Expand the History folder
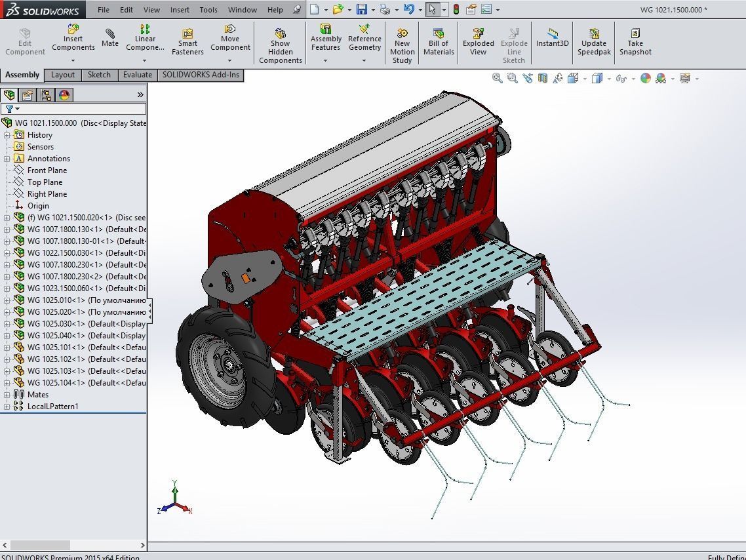Image resolution: width=746 pixels, height=560 pixels. click(7, 135)
